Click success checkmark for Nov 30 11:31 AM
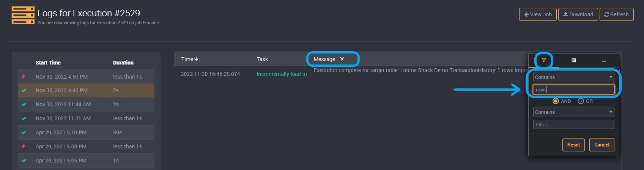Image resolution: width=644 pixels, height=170 pixels. (24, 118)
